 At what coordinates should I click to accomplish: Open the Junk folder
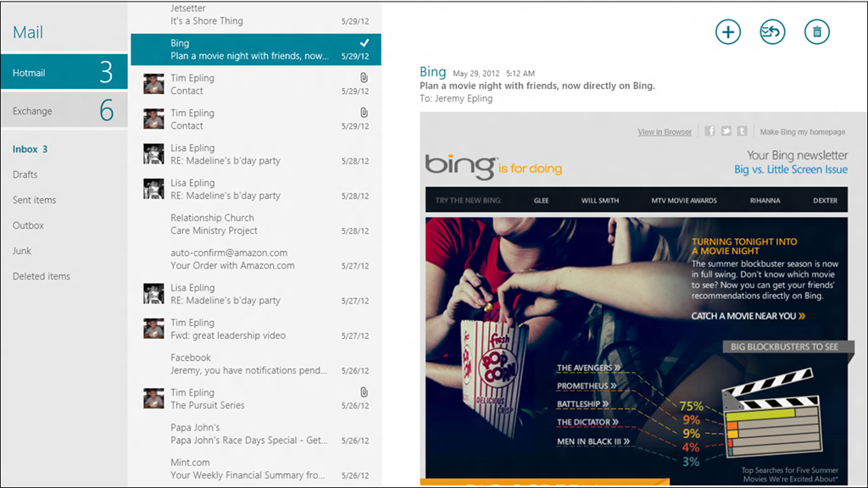click(22, 251)
